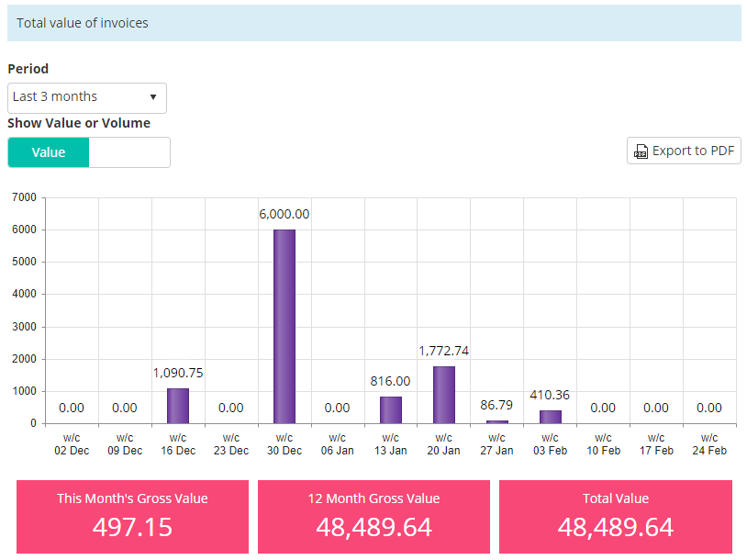The height and width of the screenshot is (560, 747).
Task: Click the Total value of invoices header
Action: [x=83, y=23]
